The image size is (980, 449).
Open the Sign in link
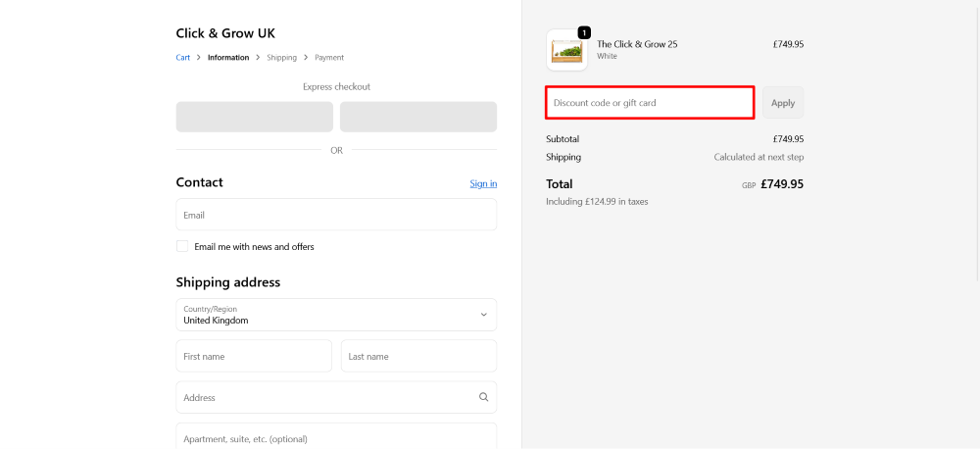point(483,184)
